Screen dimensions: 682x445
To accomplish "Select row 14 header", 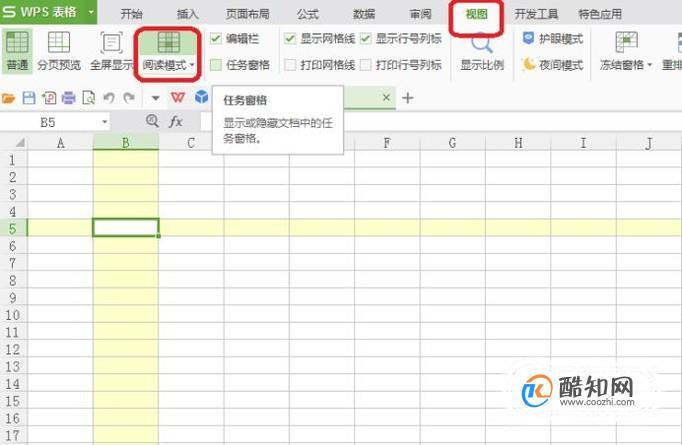I will (x=13, y=383).
